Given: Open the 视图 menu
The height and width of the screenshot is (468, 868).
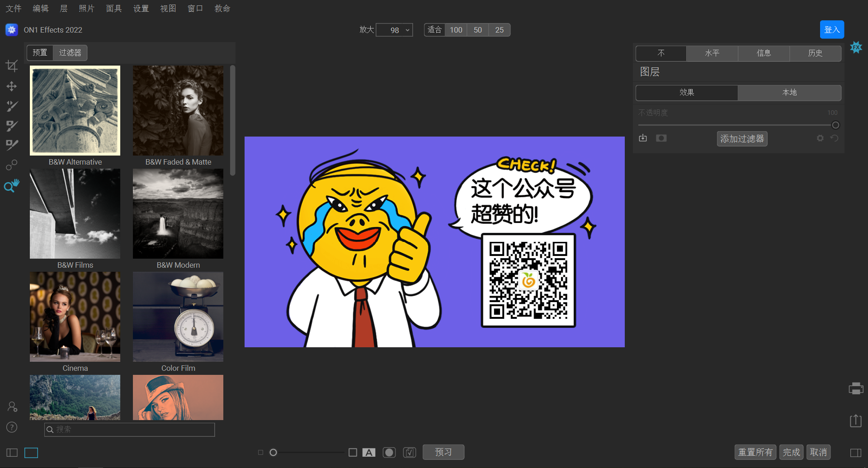Looking at the screenshot, I should (x=168, y=9).
